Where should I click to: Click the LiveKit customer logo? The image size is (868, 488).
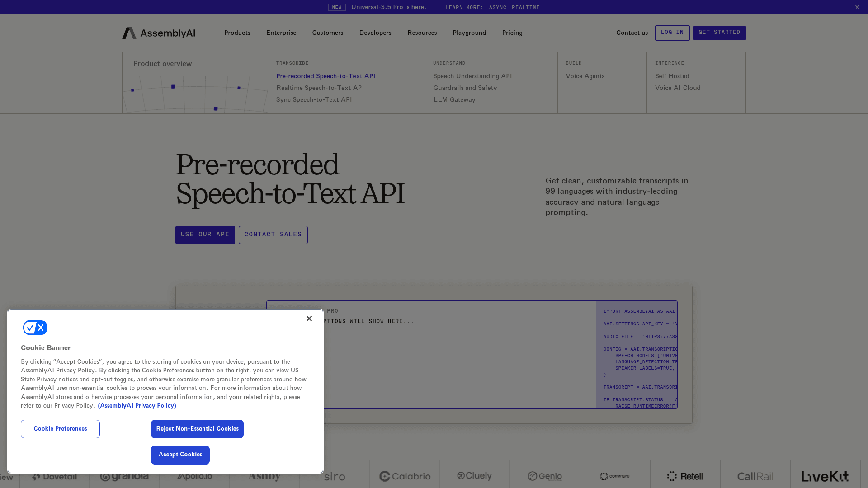825,476
